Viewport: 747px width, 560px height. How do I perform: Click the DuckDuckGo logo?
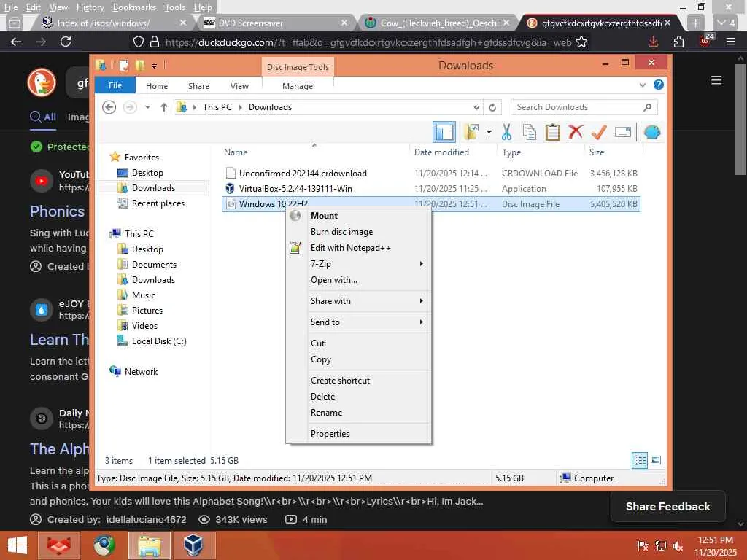pos(42,82)
